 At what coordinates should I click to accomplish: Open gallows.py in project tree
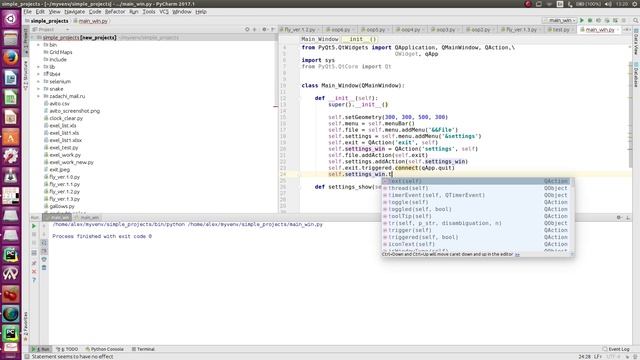click(x=62, y=207)
